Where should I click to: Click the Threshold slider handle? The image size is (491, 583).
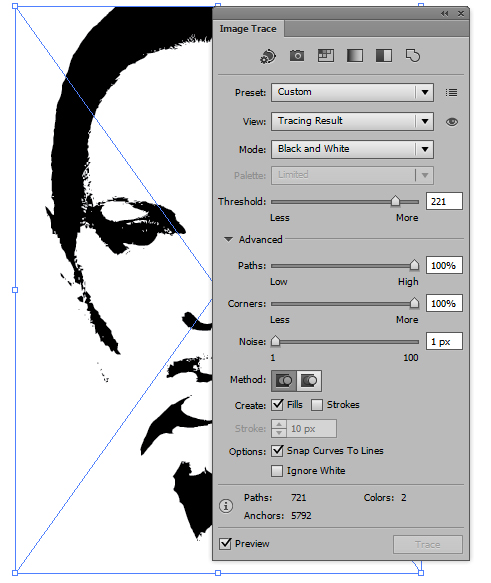click(395, 201)
